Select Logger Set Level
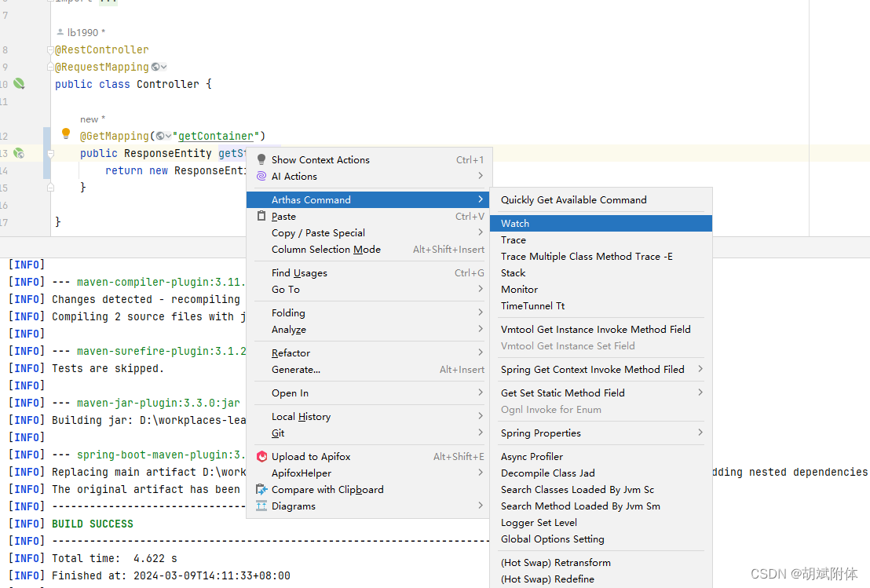The height and width of the screenshot is (588, 870). pos(601,523)
